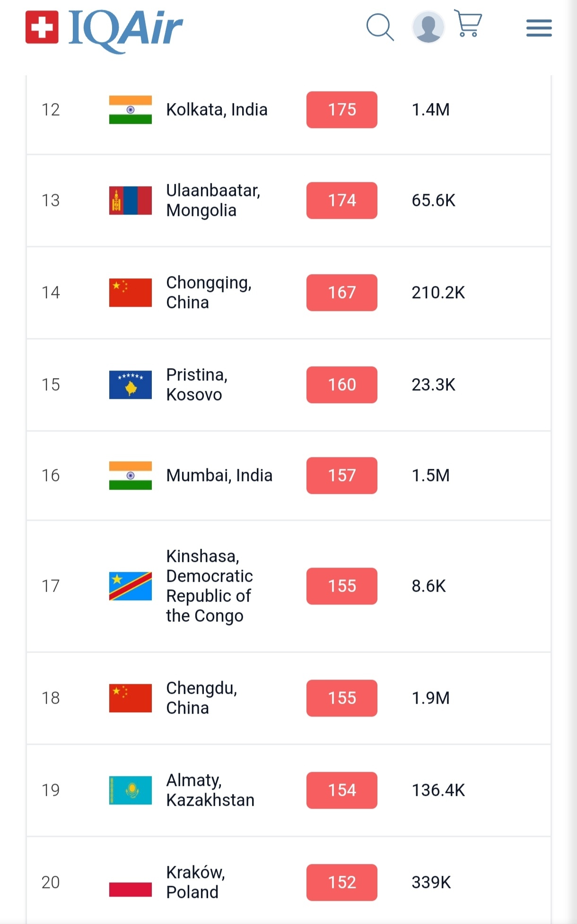This screenshot has height=924, width=577.
Task: Open the search magnifier icon
Action: tap(380, 27)
